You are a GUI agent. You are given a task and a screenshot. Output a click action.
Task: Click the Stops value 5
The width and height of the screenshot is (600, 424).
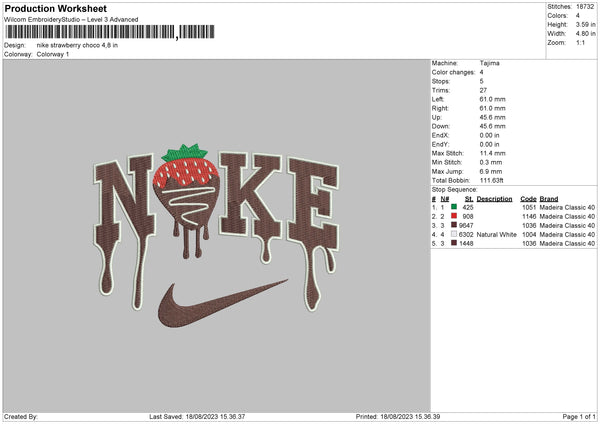(481, 81)
